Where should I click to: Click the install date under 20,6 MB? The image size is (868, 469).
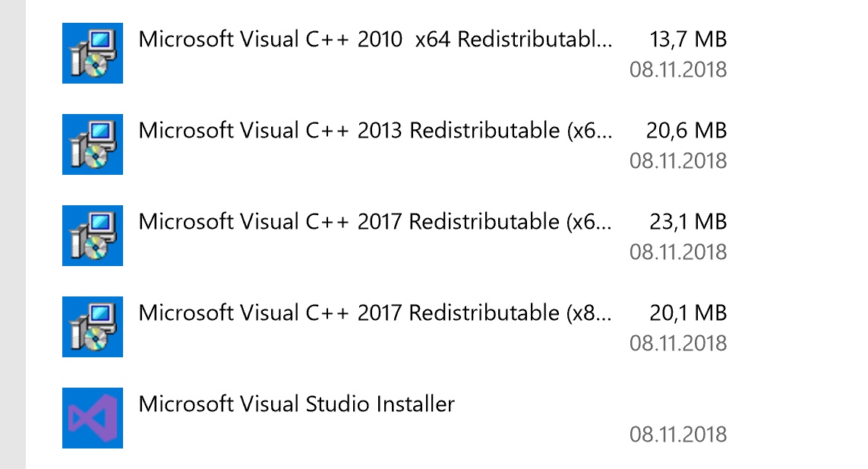(678, 161)
